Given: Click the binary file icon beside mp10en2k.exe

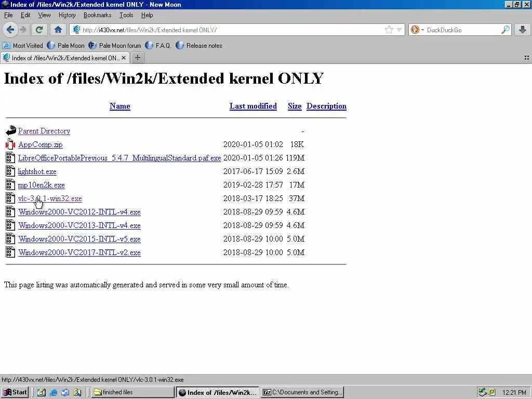Looking at the screenshot, I should click(10, 184).
